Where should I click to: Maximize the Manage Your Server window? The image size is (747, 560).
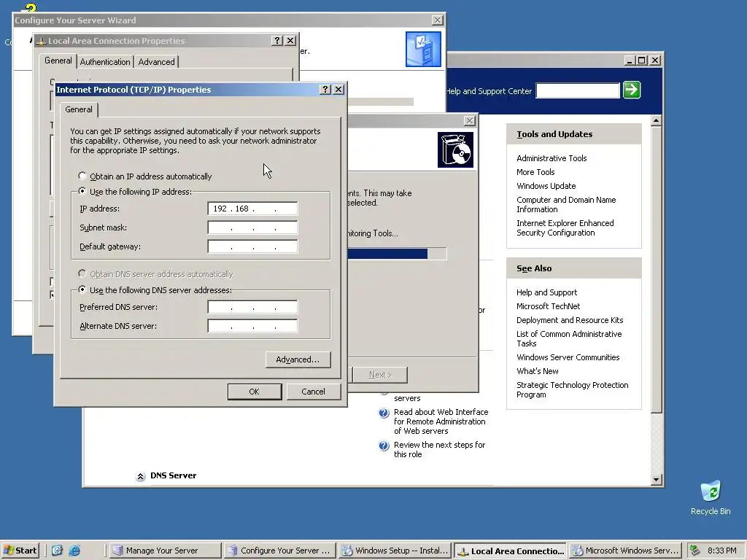pyautogui.click(x=642, y=61)
